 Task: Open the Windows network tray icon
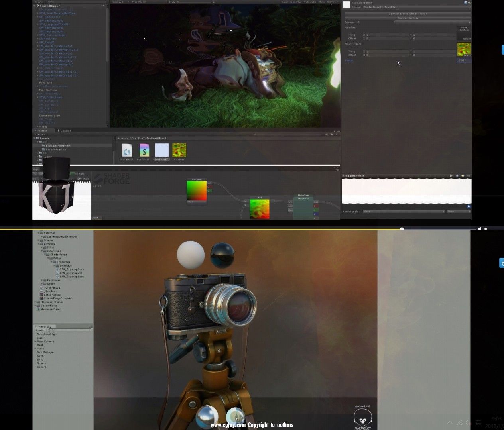(x=459, y=423)
